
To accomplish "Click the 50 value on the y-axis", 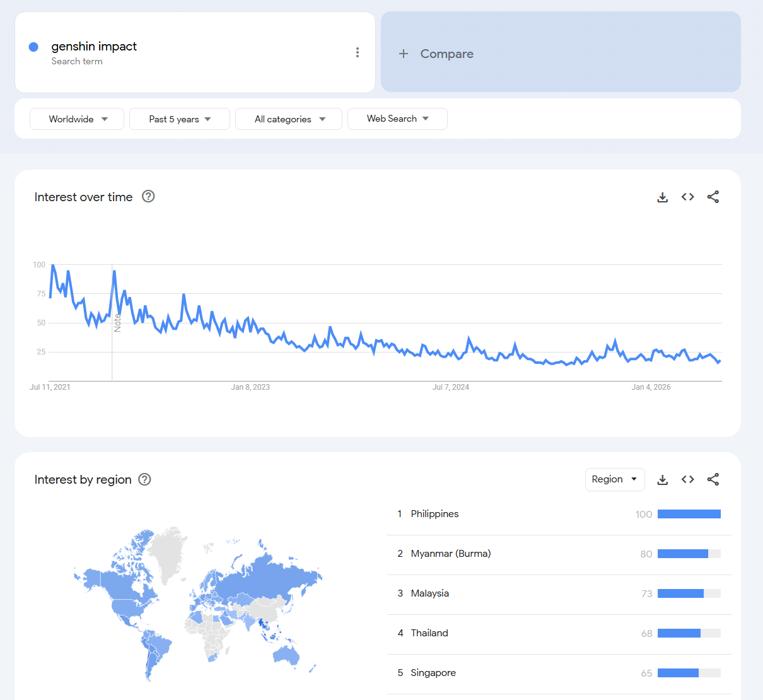I will pos(41,323).
